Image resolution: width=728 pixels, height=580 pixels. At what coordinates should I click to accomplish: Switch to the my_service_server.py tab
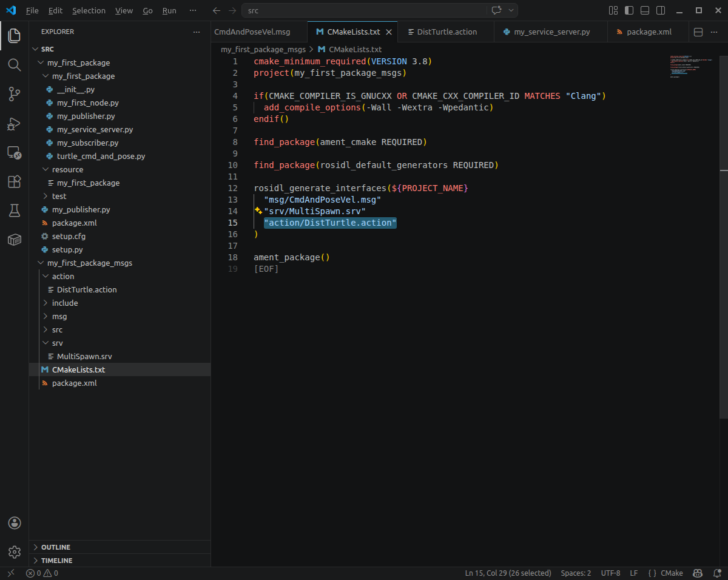pyautogui.click(x=551, y=32)
